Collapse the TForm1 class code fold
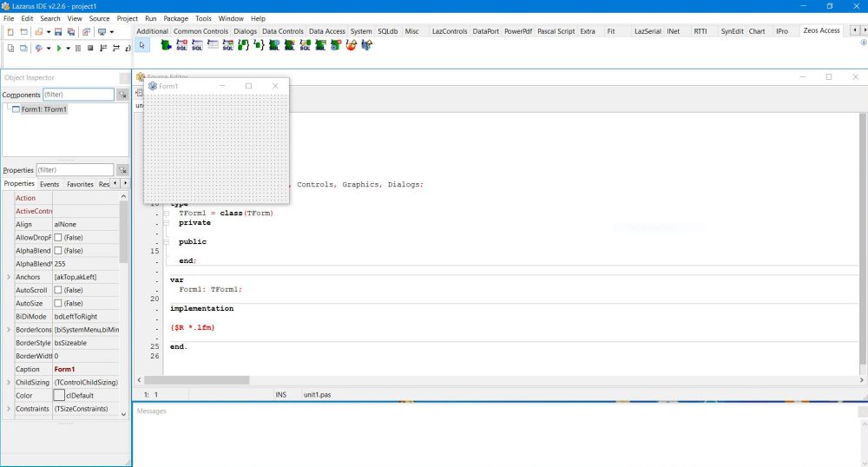This screenshot has height=467, width=868. coord(166,213)
